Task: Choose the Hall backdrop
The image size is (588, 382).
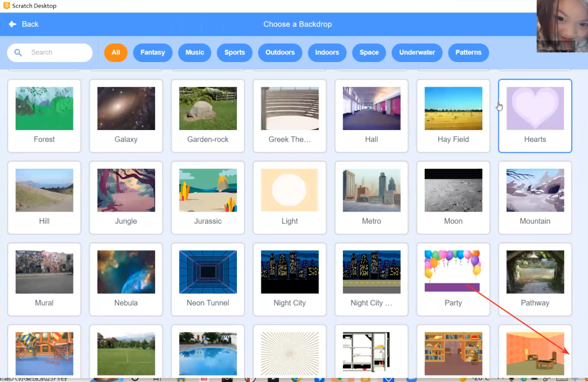Action: tap(371, 116)
